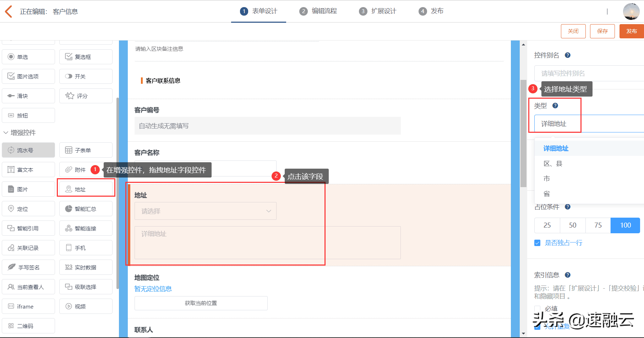644x338 pixels.
Task: Open help icon next to 索引信息
Action: tap(568, 275)
